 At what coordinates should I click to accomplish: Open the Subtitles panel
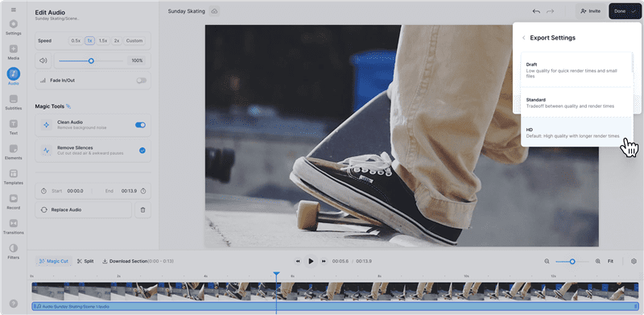pyautogui.click(x=13, y=102)
